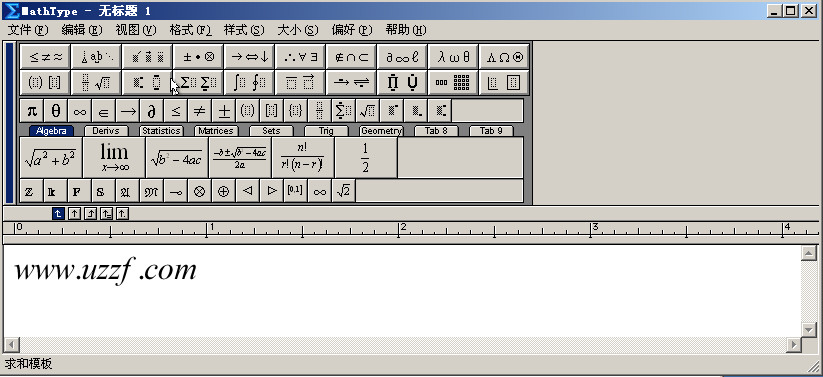Select right-justified tab stop

point(90,213)
